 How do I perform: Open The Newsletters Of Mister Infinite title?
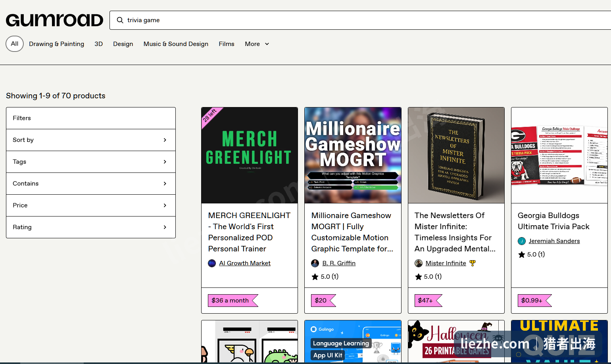[x=455, y=232]
